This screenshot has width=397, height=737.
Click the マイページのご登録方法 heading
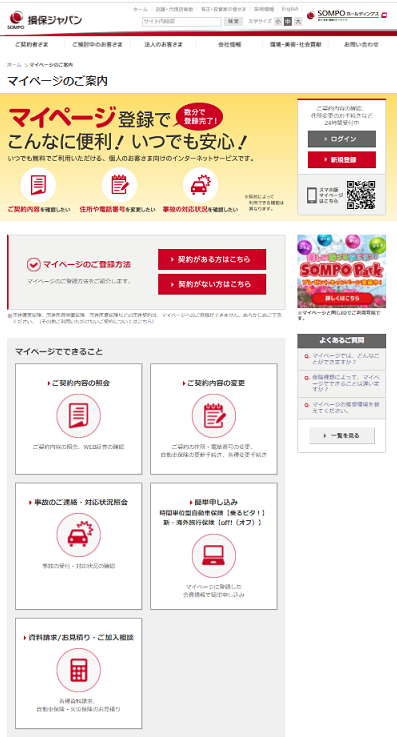point(87,265)
